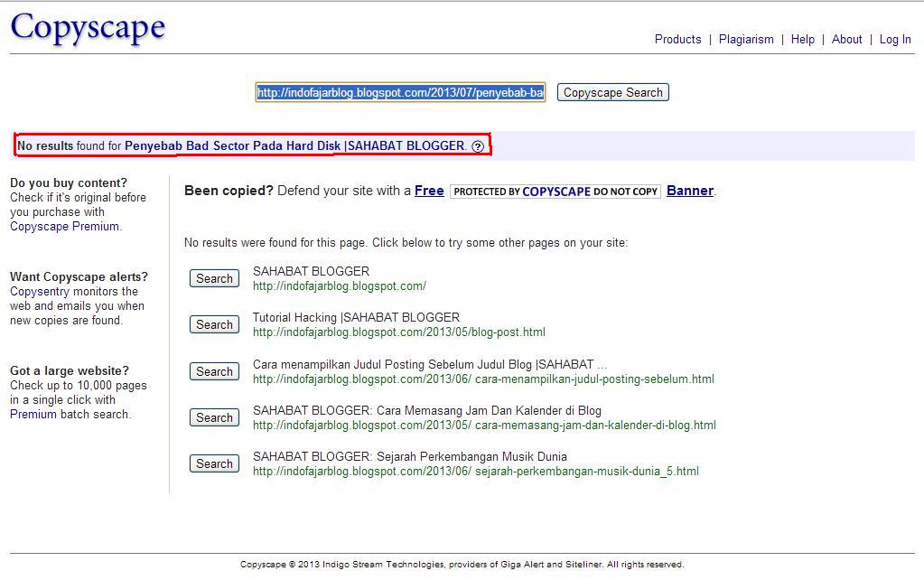
Task: Open the About menu link
Action: 847,39
